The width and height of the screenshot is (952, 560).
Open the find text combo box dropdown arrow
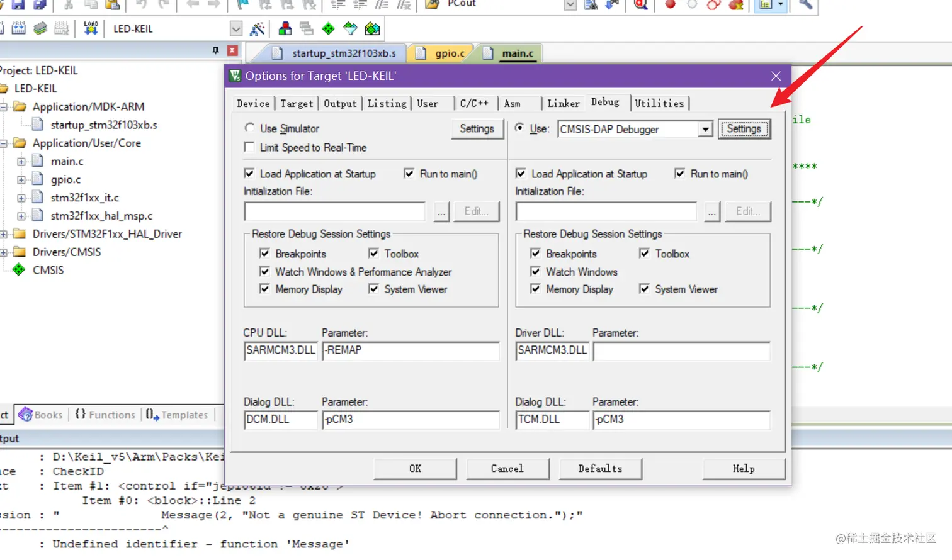(x=570, y=4)
